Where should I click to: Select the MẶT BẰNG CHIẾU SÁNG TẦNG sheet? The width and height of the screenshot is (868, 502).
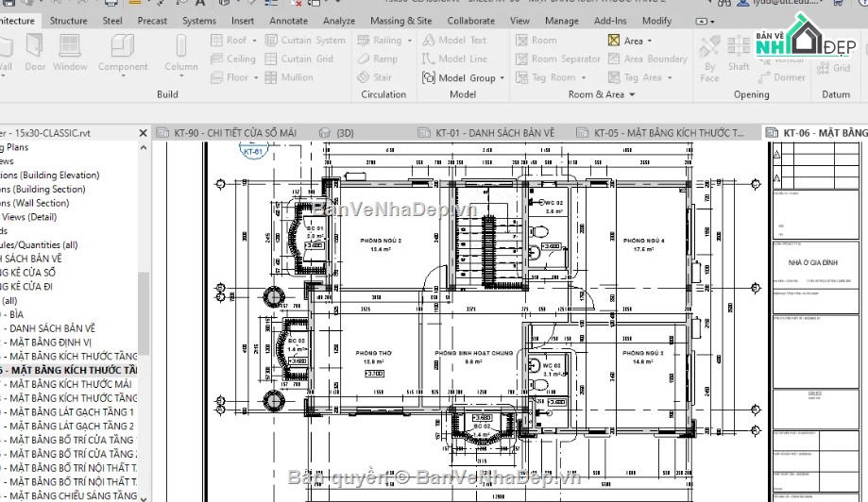tap(73, 495)
